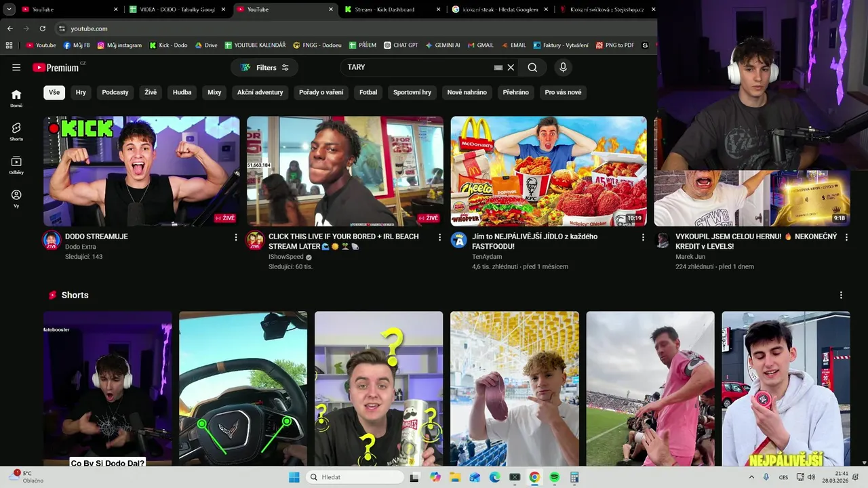868x488 pixels.
Task: Open the GEMINI AI bookmark
Action: pyautogui.click(x=443, y=45)
